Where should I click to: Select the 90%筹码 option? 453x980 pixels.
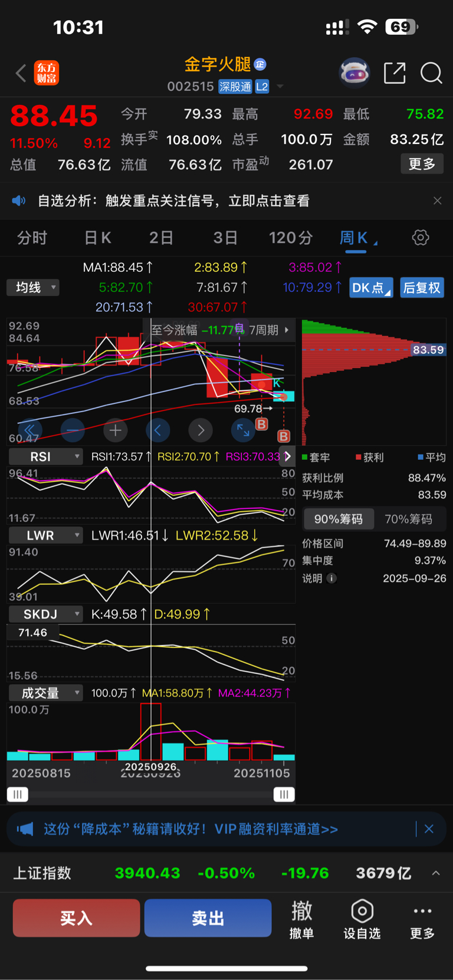click(x=339, y=519)
